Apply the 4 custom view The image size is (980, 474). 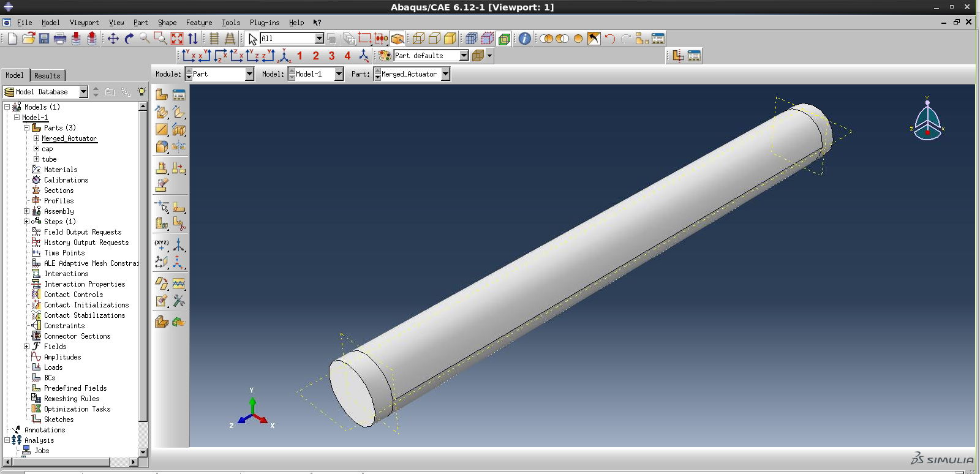tap(348, 56)
